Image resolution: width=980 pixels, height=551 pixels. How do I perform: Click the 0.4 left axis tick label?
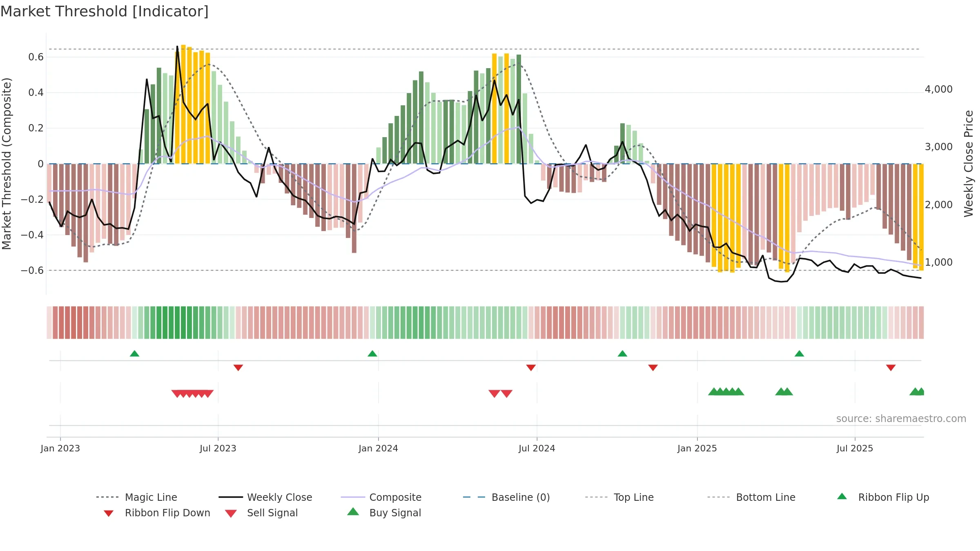36,93
